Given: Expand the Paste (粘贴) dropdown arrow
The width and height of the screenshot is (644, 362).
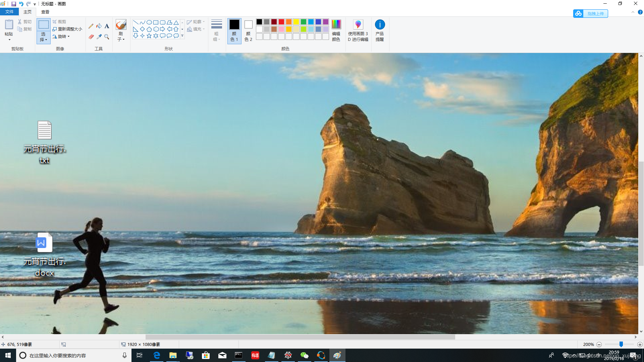Looking at the screenshot, I should [x=9, y=40].
